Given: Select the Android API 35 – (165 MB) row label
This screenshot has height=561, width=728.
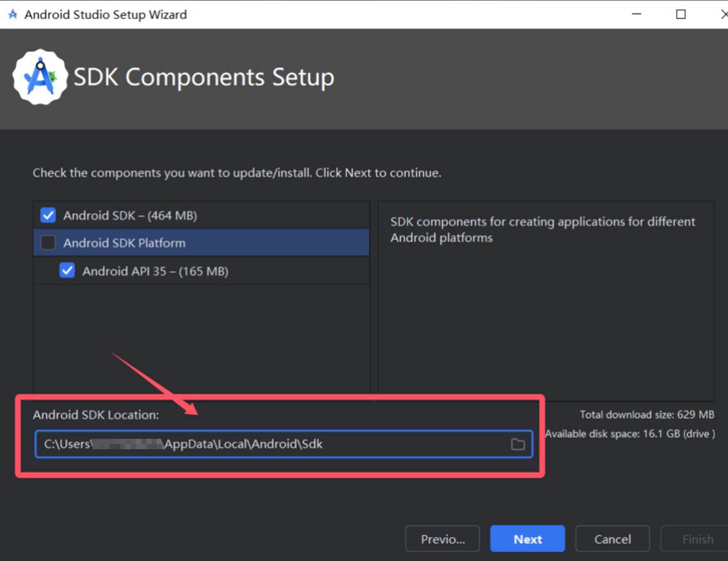Looking at the screenshot, I should click(x=156, y=271).
